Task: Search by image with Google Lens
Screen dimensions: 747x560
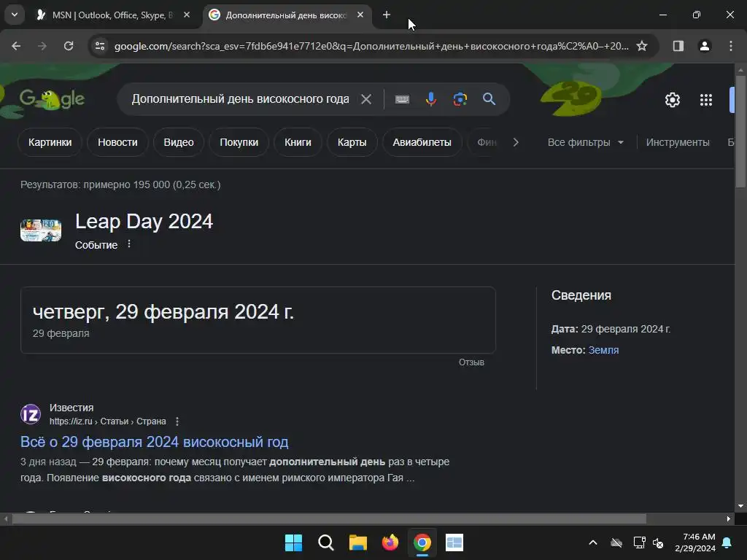Action: click(x=460, y=99)
